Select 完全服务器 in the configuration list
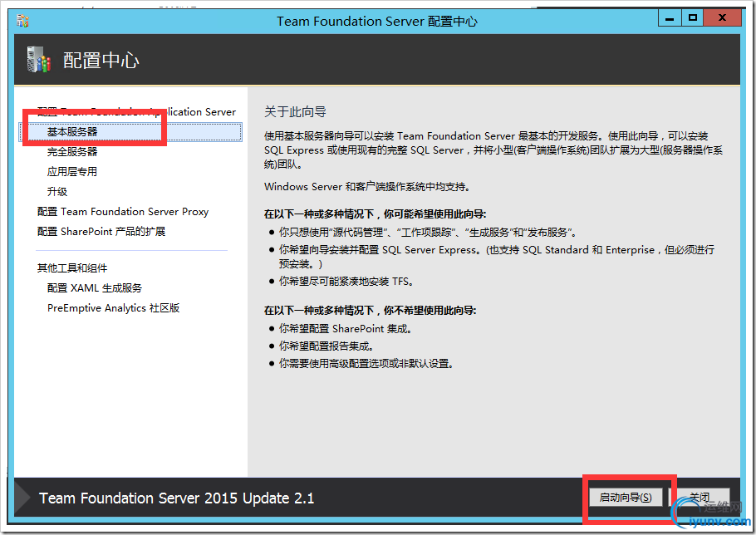Screen dimensions: 756x535 click(72, 152)
